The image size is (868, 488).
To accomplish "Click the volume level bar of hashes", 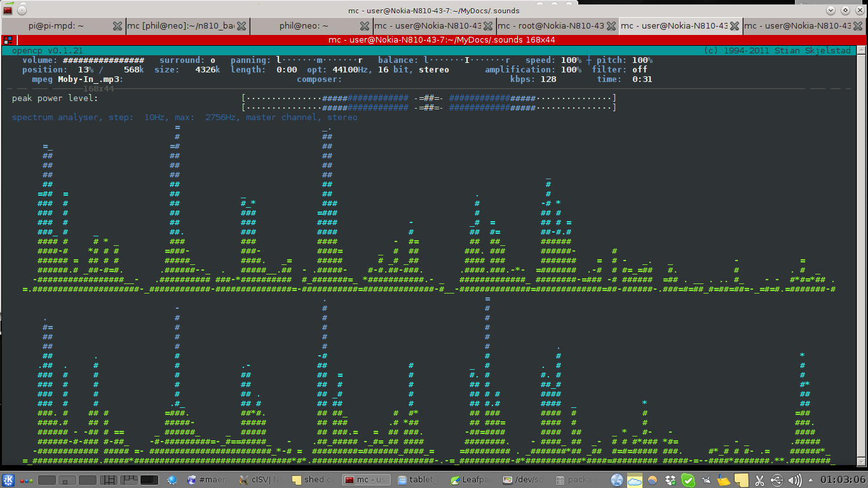I will pyautogui.click(x=103, y=60).
